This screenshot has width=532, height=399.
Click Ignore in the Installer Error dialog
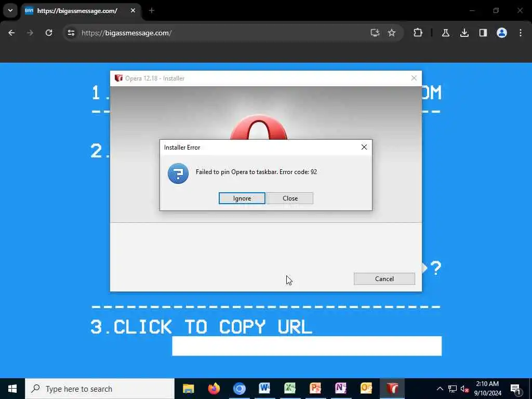[x=242, y=198]
